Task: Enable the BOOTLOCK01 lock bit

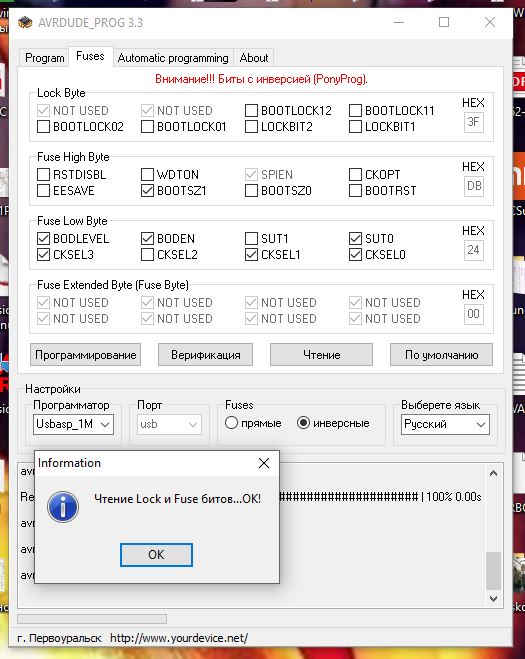Action: [x=147, y=127]
